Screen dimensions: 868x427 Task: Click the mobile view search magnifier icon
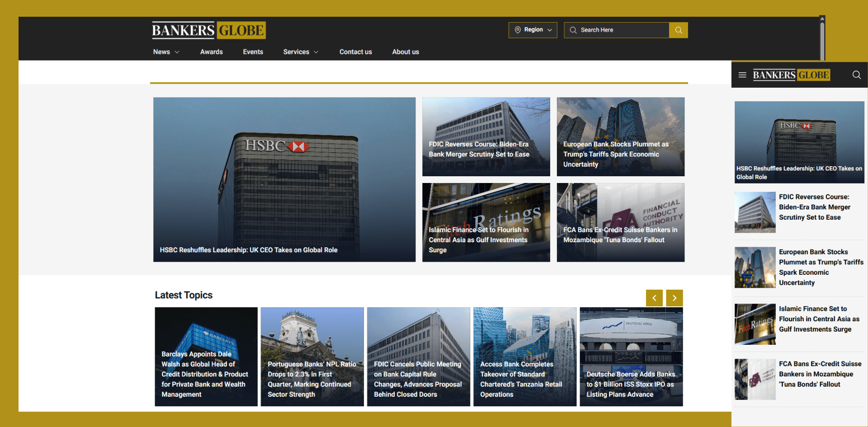pyautogui.click(x=857, y=75)
